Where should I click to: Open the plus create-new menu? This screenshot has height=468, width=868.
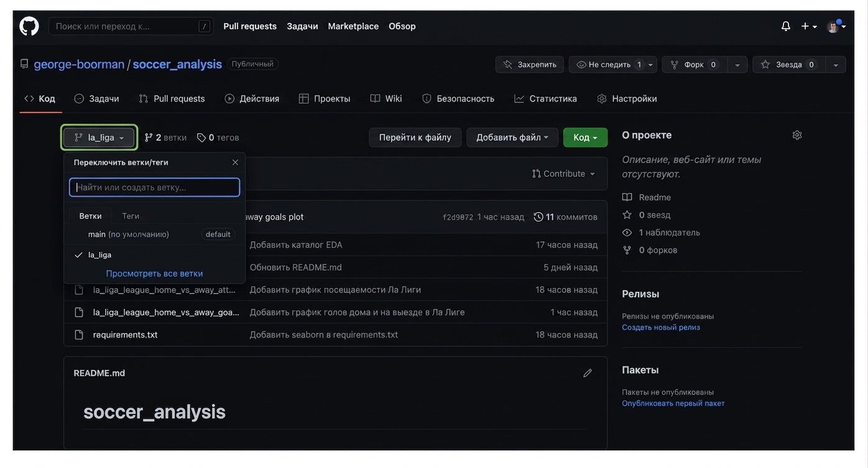(809, 26)
